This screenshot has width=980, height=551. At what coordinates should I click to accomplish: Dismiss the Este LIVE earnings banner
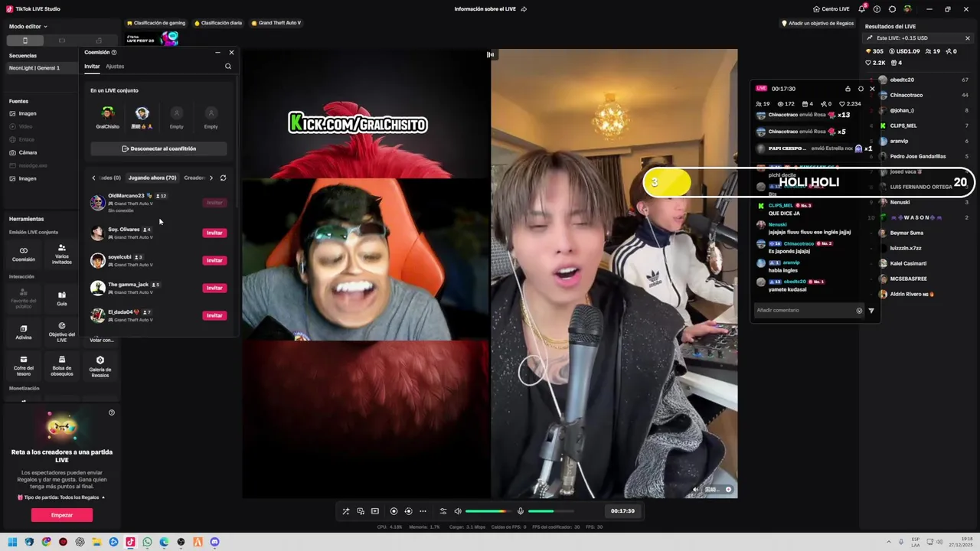coord(967,38)
